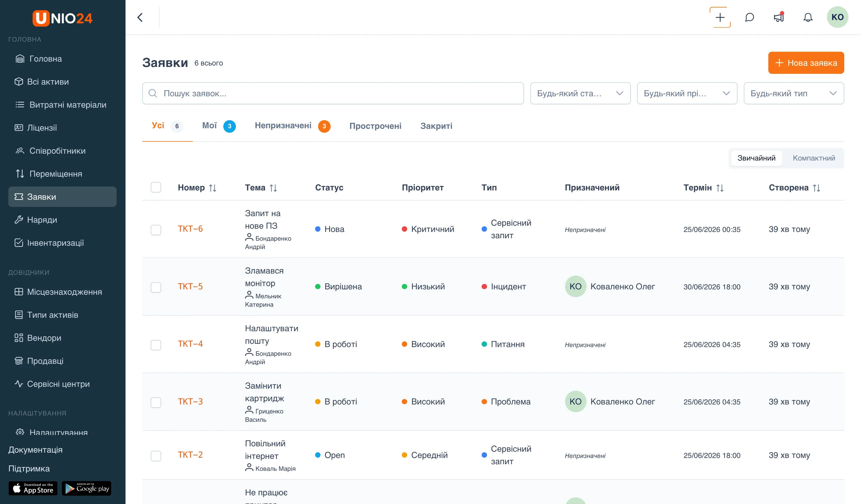861x504 pixels.
Task: Open Всі активи section
Action: pos(62,82)
